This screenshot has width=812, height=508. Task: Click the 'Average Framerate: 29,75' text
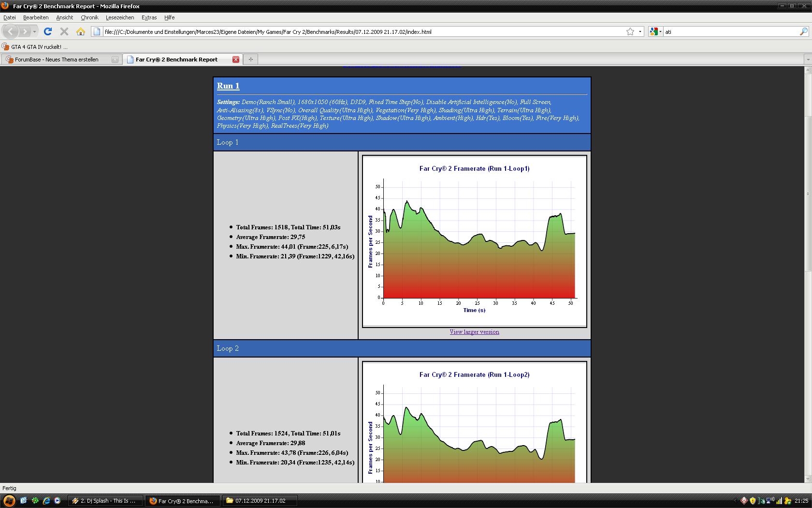point(271,237)
